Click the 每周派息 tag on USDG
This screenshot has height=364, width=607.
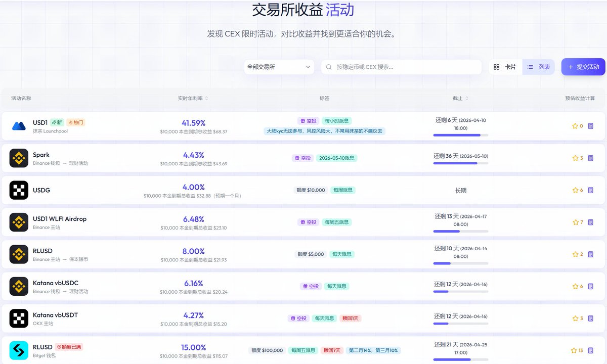(x=343, y=190)
